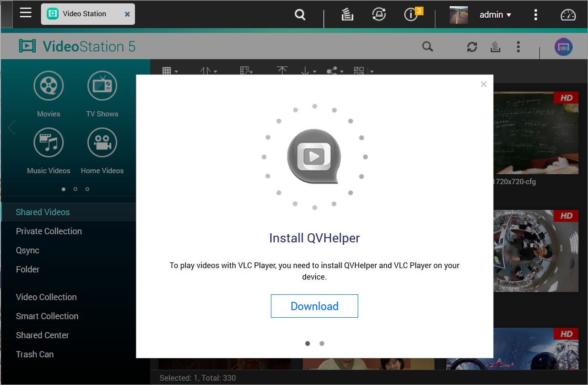Viewport: 588px width, 385px height.
Task: Click the VideoStation refresh icon
Action: coord(472,47)
